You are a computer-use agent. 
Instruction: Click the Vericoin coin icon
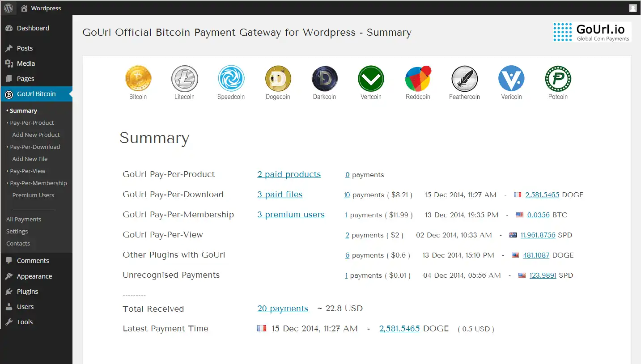(x=511, y=79)
